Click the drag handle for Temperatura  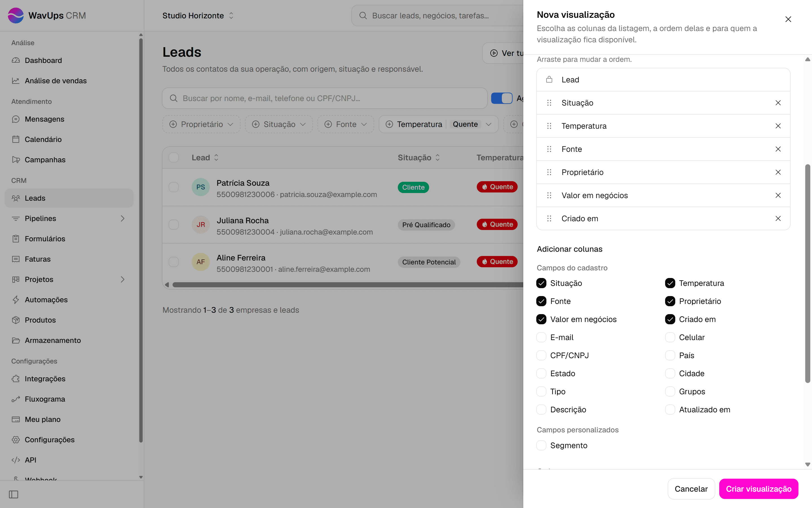[x=549, y=126]
